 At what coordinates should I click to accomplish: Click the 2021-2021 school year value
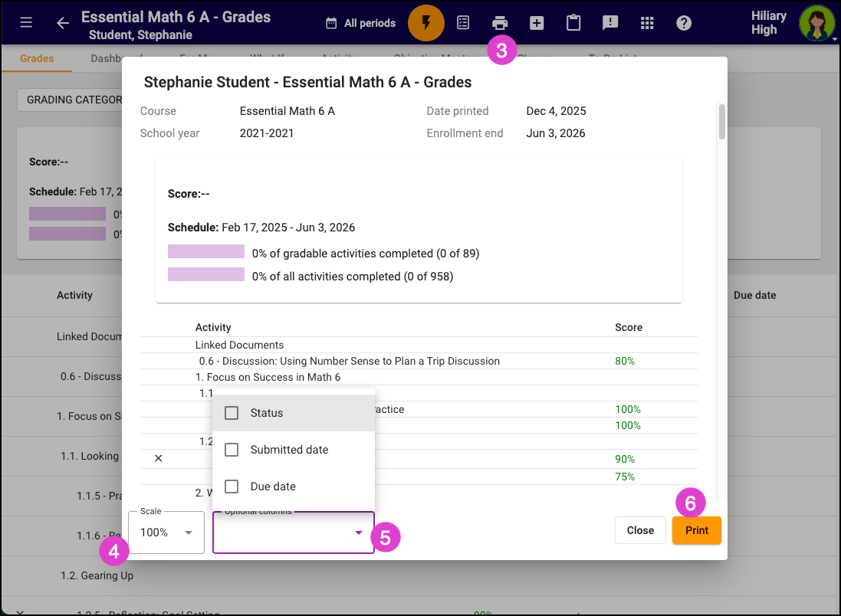(267, 133)
